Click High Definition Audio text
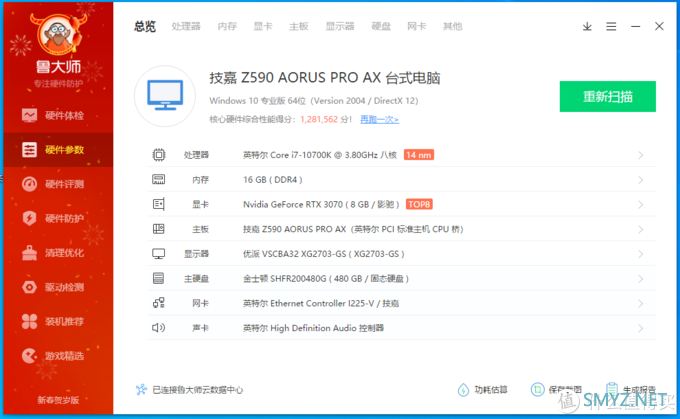The image size is (680, 419). 313,328
